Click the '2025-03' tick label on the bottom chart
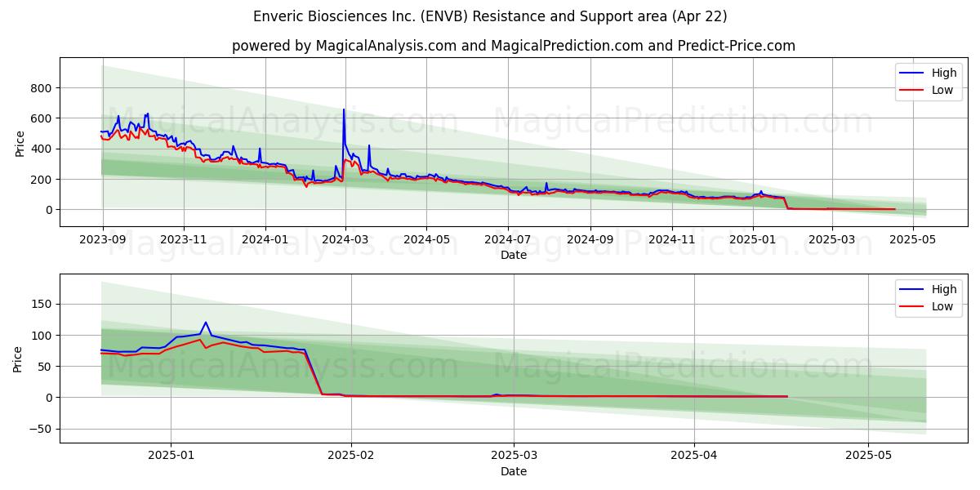Screen dimensions: 980x490 514,457
